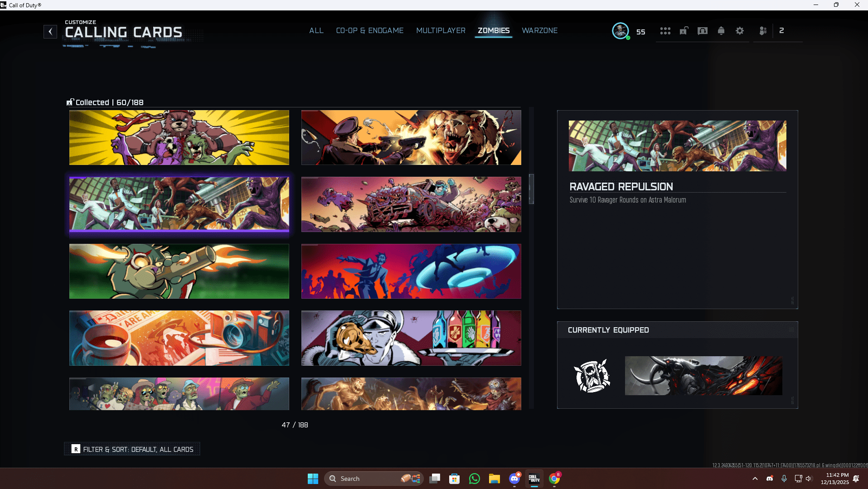868x489 pixels.
Task: Select the teddy bear wrestler calling card
Action: click(179, 138)
